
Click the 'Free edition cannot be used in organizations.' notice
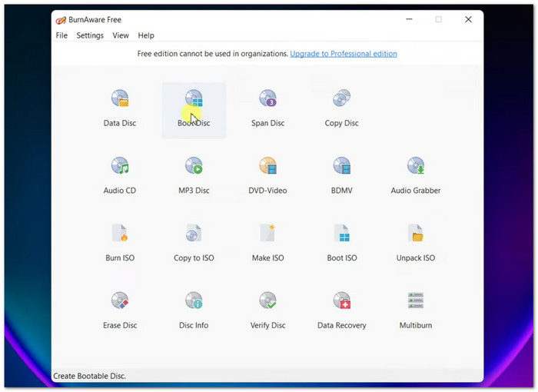pyautogui.click(x=213, y=54)
